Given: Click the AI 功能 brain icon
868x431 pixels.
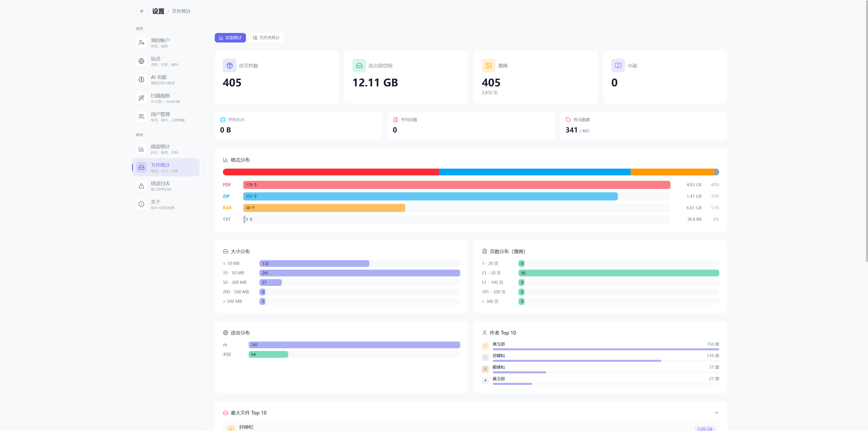Looking at the screenshot, I should tap(142, 80).
